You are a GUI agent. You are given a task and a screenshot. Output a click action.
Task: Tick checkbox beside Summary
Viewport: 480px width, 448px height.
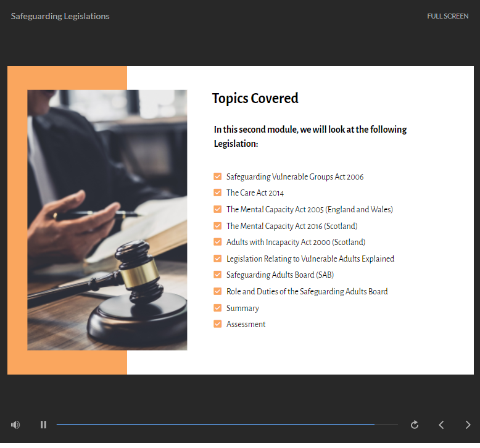[x=217, y=308]
